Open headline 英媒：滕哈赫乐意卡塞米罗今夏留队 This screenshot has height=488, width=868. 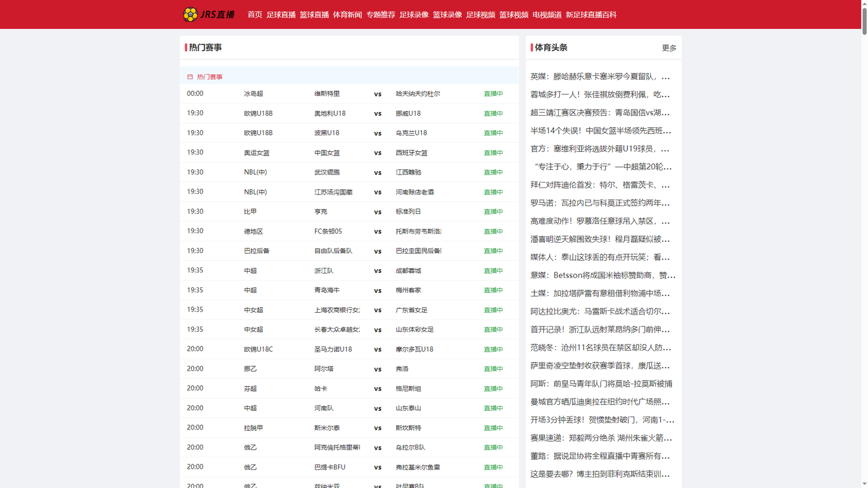(600, 77)
